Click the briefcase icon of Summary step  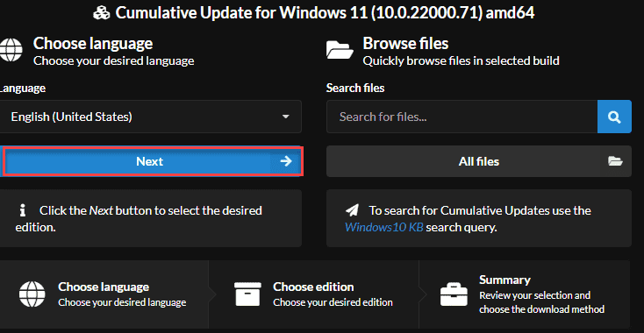454,294
